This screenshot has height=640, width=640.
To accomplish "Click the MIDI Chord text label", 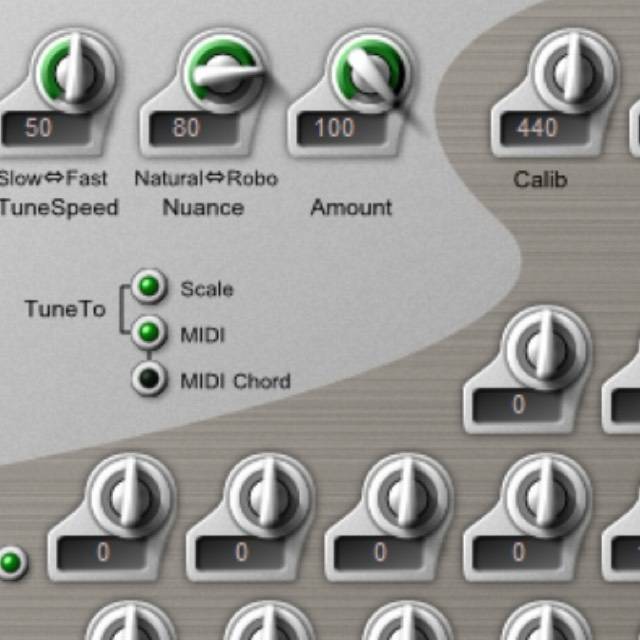I will click(x=235, y=381).
